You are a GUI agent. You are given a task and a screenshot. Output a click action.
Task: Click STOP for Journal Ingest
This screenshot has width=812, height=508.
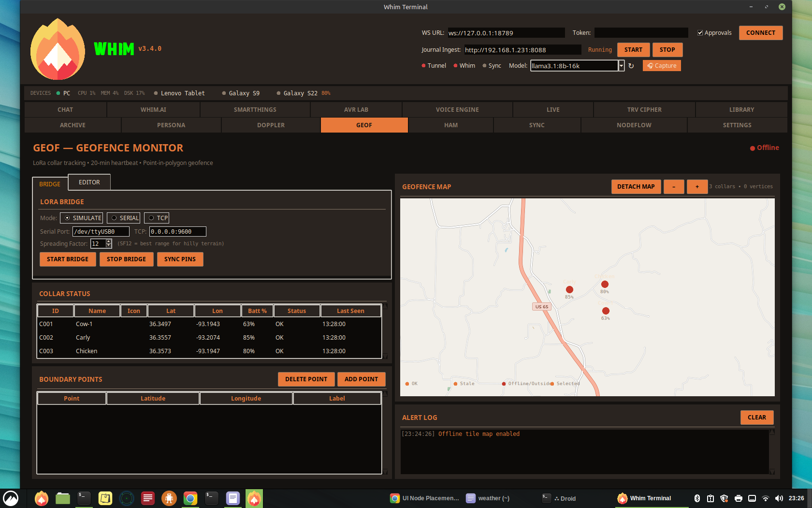tap(667, 50)
